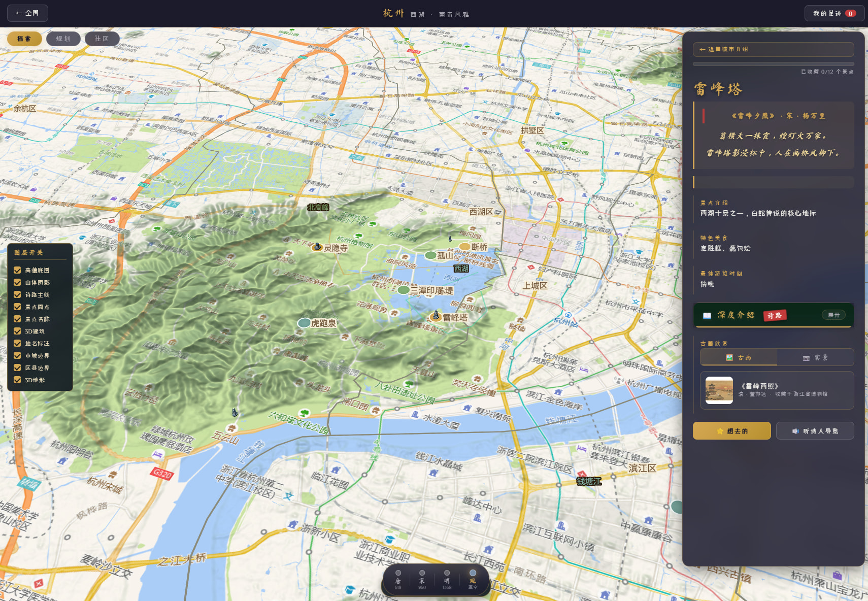
Task: Toggle the 市域边界 layer checkbox
Action: click(x=17, y=355)
